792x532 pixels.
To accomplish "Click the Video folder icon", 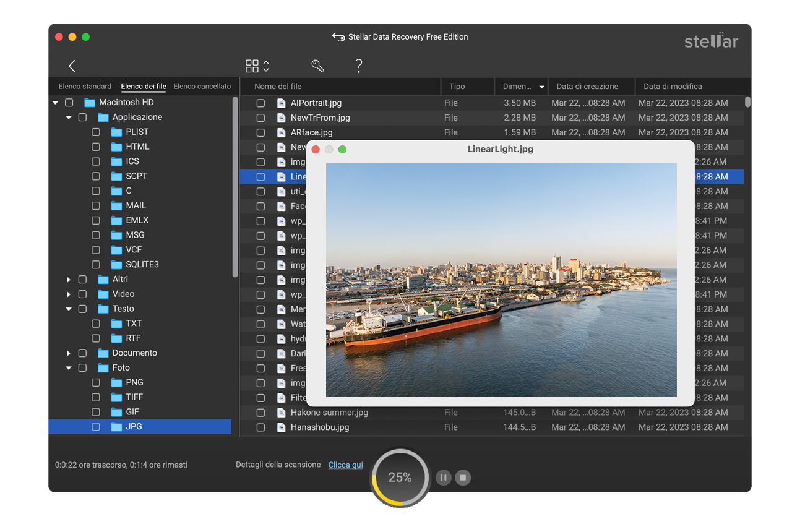I will coord(103,294).
